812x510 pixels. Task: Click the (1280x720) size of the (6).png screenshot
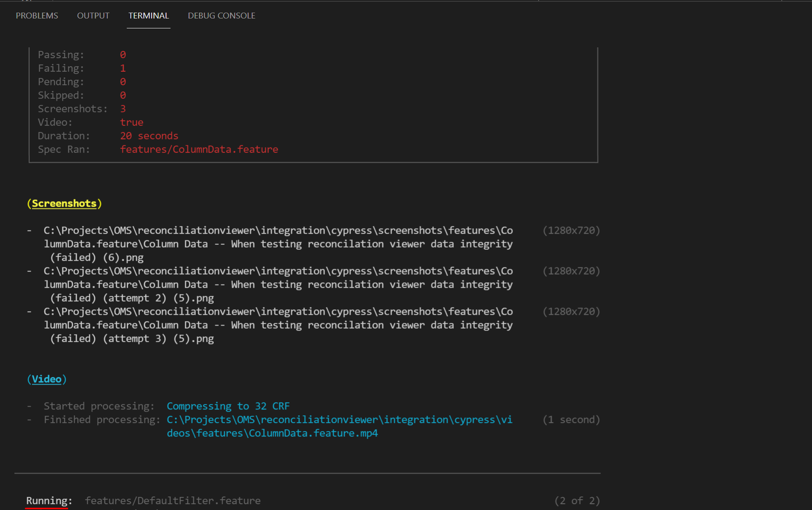[x=571, y=230]
